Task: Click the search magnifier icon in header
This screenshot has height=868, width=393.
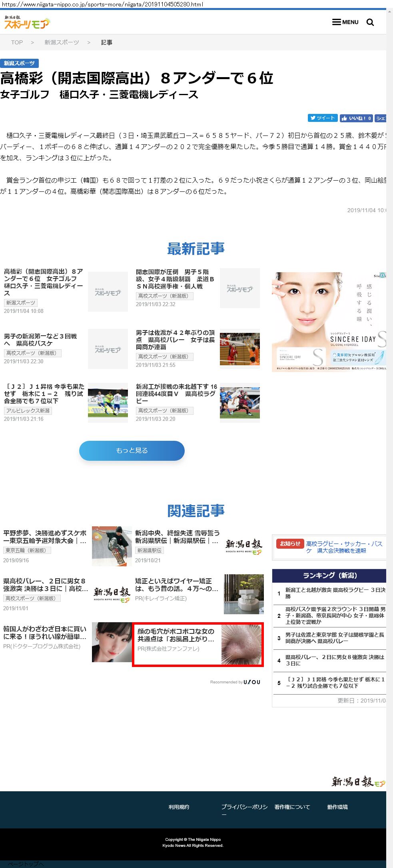Action: pos(370,22)
